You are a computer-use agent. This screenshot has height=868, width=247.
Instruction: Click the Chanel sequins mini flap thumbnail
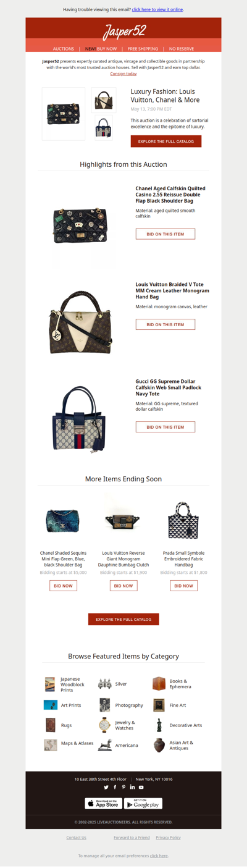click(63, 521)
